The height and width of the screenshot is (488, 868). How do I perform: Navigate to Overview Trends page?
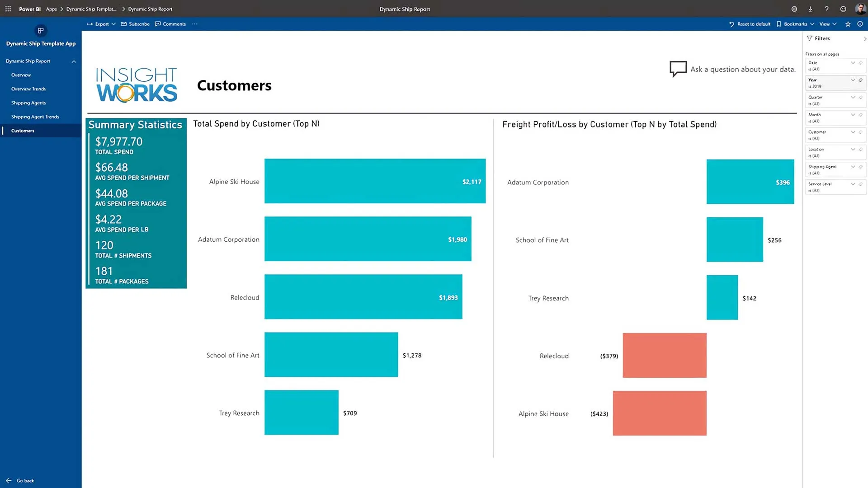pos(28,89)
